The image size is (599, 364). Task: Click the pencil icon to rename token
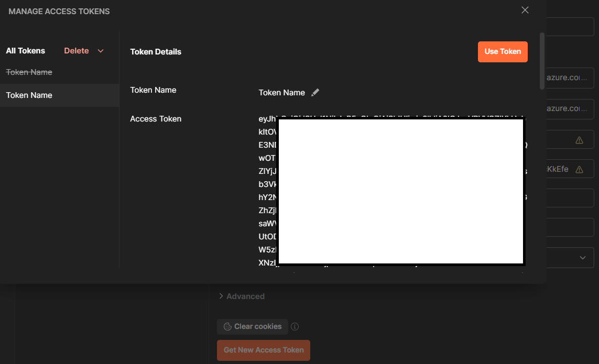click(315, 93)
